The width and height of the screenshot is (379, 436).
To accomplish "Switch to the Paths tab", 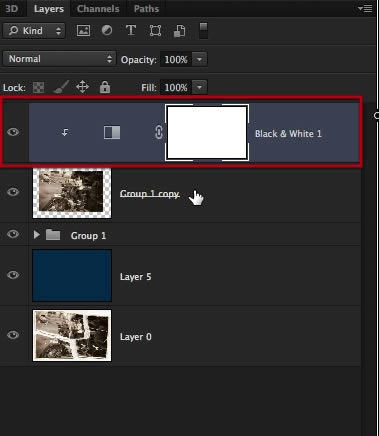I will [x=146, y=9].
